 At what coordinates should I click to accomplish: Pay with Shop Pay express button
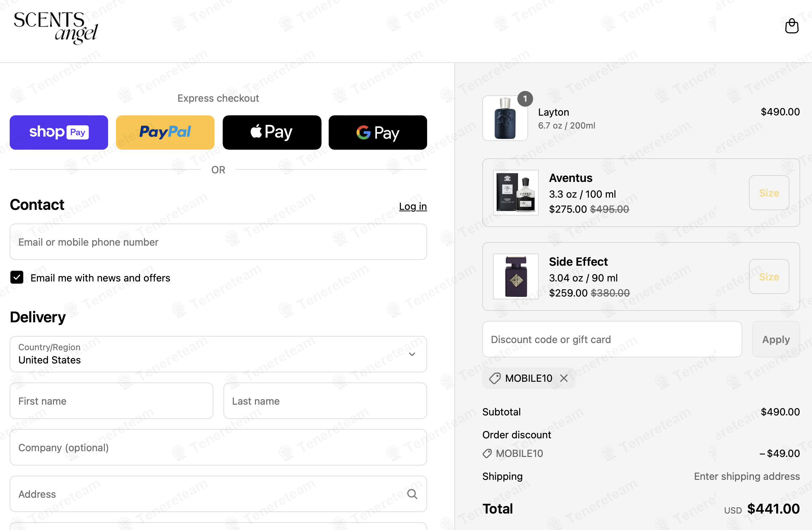coord(59,132)
